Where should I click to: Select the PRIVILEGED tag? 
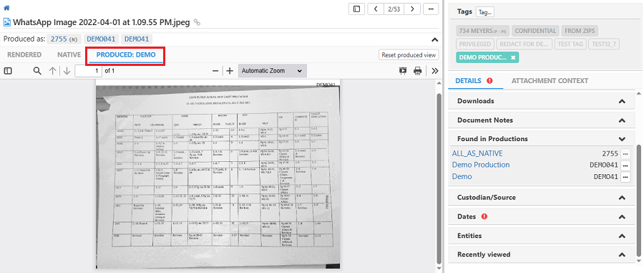[x=475, y=44]
